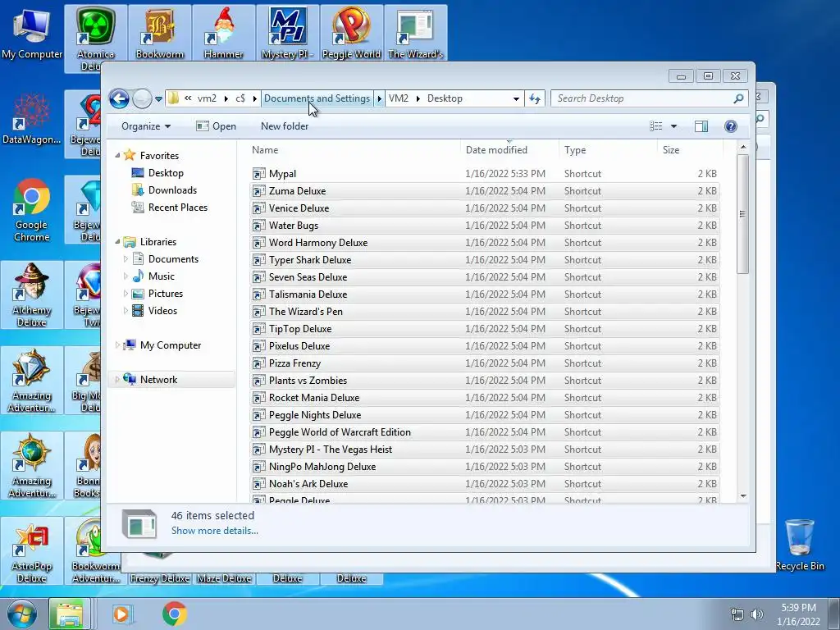Open Chrome from the taskbar
Screen dimensions: 840x630
[x=174, y=614]
